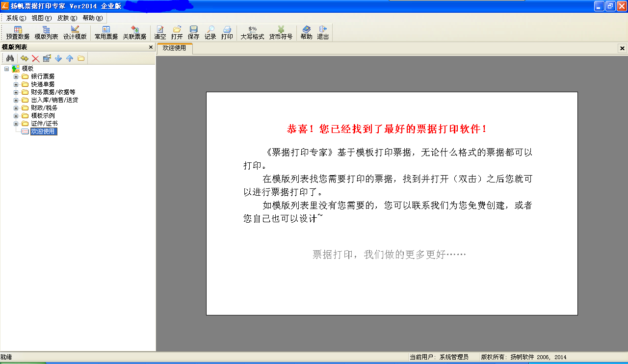Viewport: 628px width, 364px height.
Task: Open 预置数据 preset data tool
Action: click(x=18, y=33)
